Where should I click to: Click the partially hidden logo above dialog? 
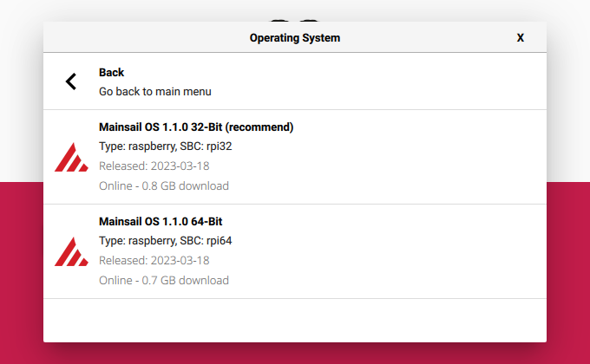(295, 17)
